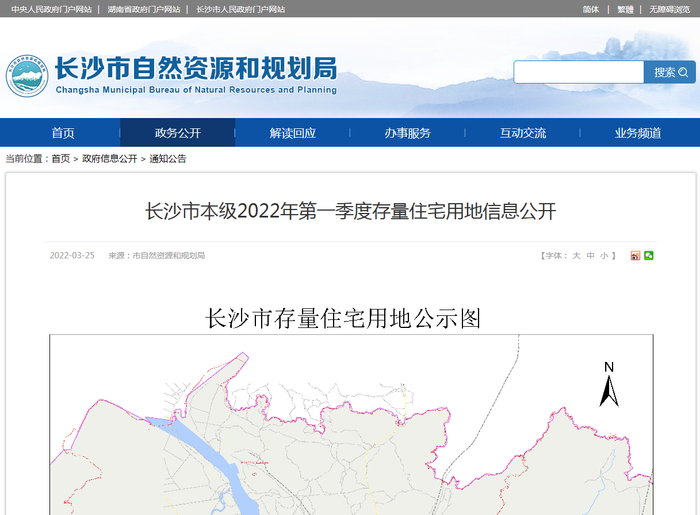
Task: Share article via WeChat icon
Action: click(649, 256)
